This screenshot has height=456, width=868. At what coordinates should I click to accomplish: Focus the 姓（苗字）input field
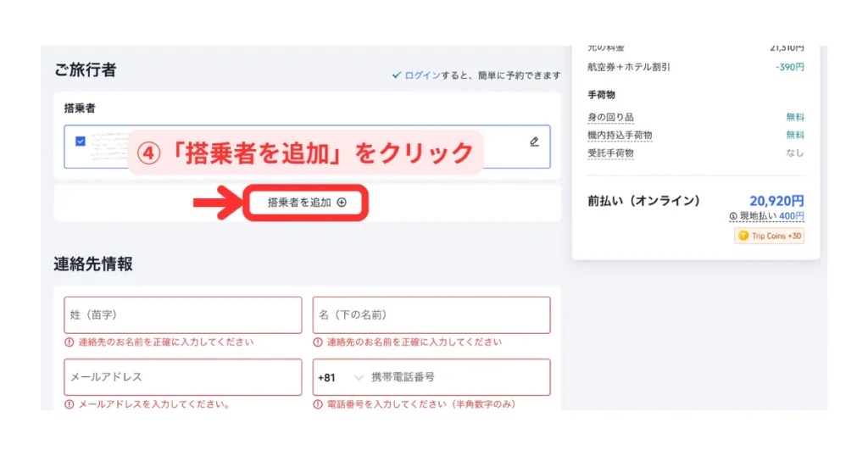click(182, 315)
